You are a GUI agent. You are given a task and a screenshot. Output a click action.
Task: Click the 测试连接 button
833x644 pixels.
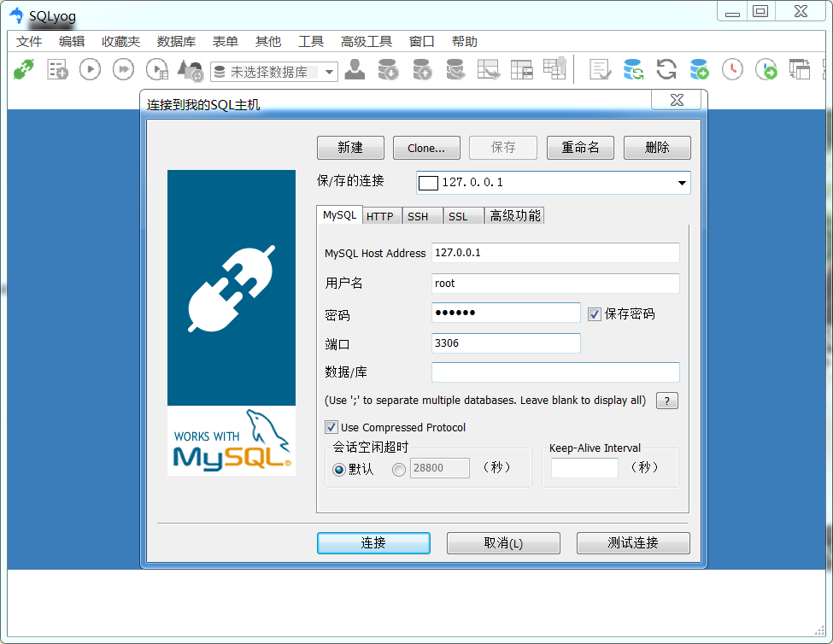click(633, 543)
